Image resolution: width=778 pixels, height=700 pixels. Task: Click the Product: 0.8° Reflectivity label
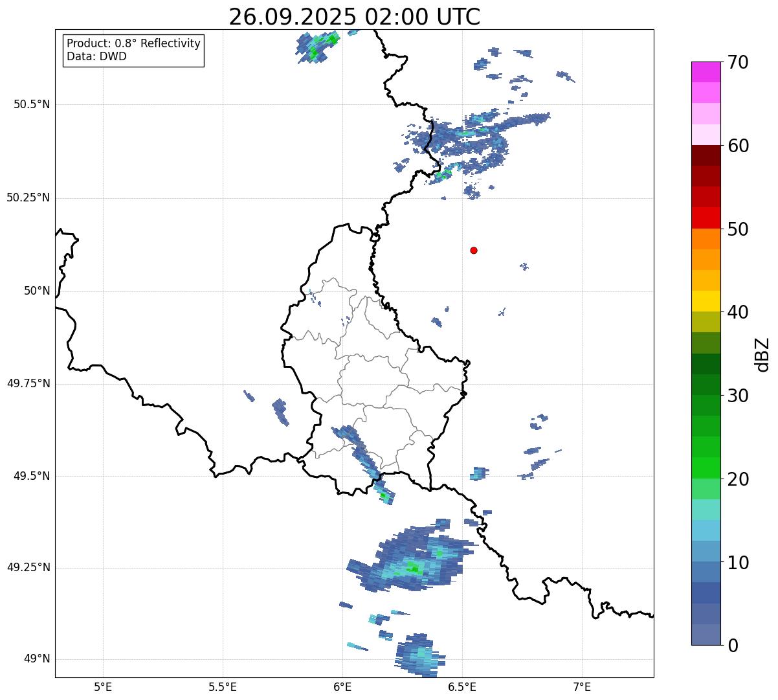134,43
